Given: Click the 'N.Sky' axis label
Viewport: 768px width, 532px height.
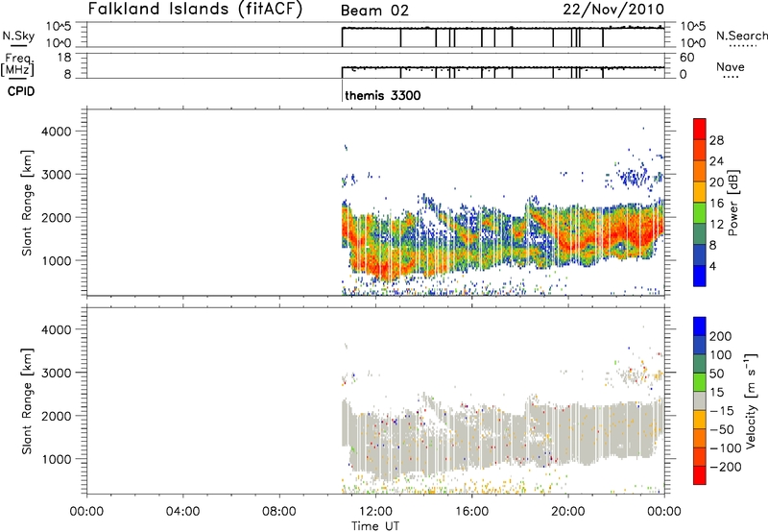Looking at the screenshot, I should [x=18, y=36].
